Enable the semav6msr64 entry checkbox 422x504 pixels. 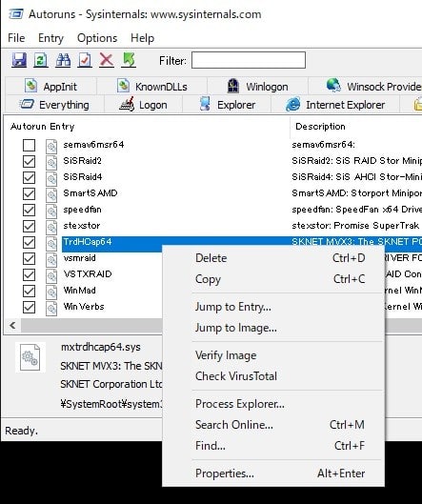29,145
